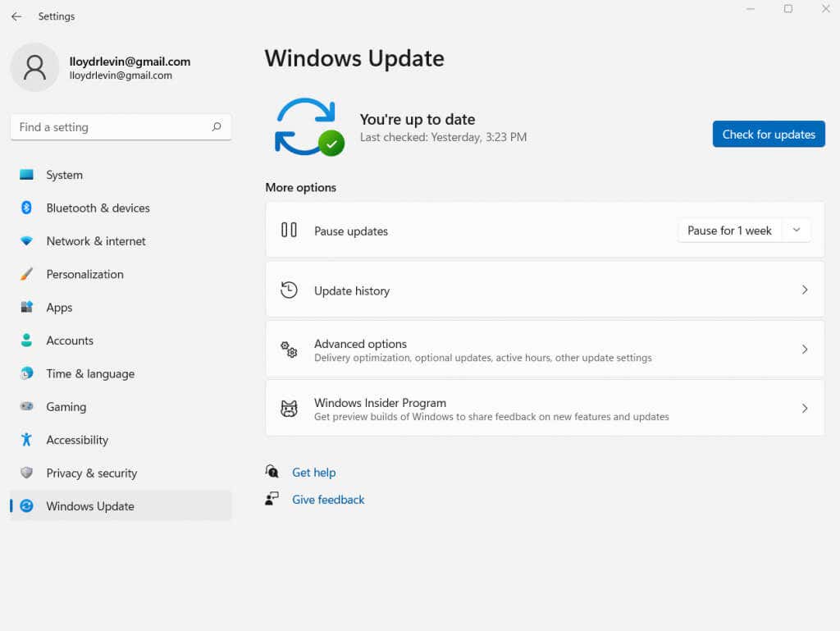Click the Network wifi icon
This screenshot has width=840, height=631.
(x=26, y=241)
